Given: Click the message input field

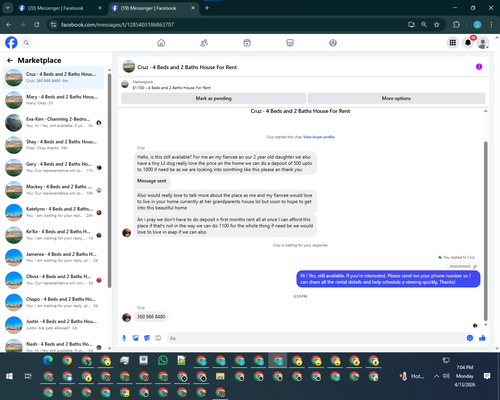Looking at the screenshot, I should pos(317,338).
